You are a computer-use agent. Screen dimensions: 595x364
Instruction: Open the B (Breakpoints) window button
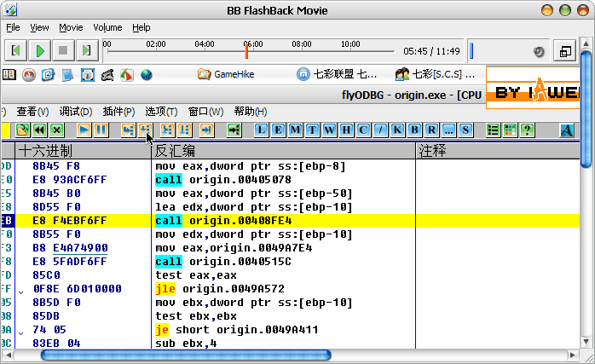pyautogui.click(x=414, y=130)
